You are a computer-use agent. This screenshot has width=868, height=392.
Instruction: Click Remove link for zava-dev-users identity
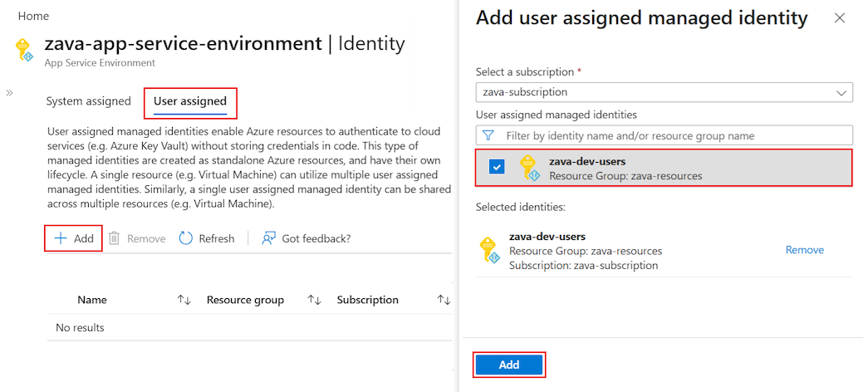point(804,250)
